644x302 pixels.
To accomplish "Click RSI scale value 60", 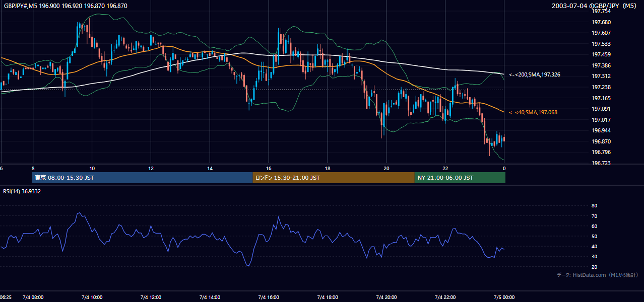I will (x=594, y=226).
